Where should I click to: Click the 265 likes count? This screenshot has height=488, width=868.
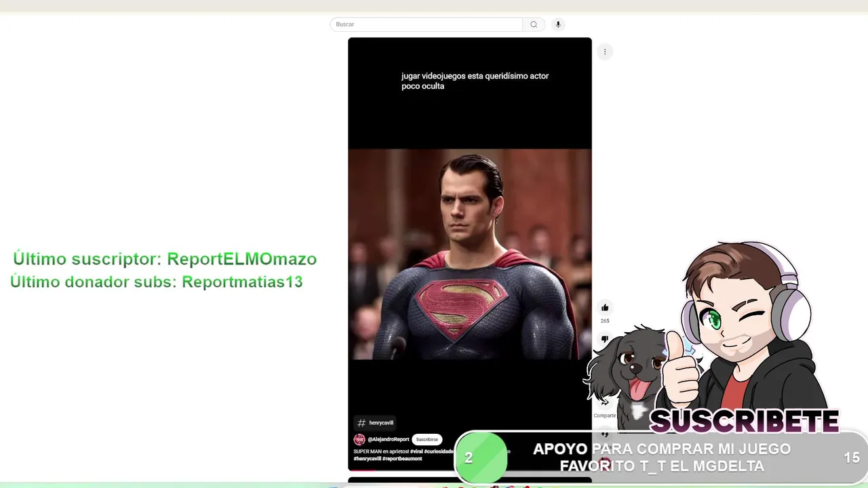pos(605,321)
